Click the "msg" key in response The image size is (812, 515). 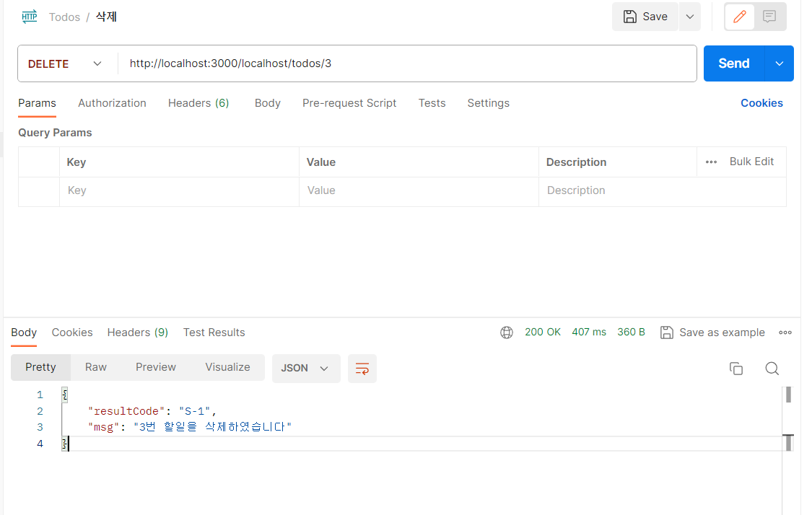pyautogui.click(x=103, y=427)
